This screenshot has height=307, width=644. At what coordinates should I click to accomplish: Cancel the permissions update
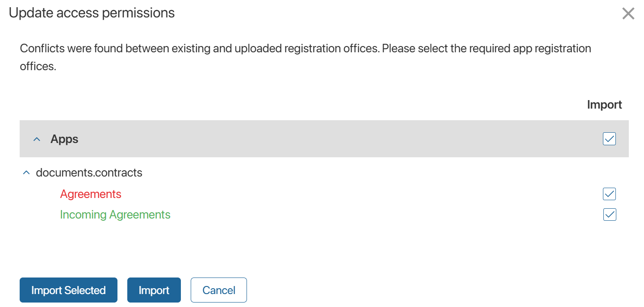click(218, 290)
